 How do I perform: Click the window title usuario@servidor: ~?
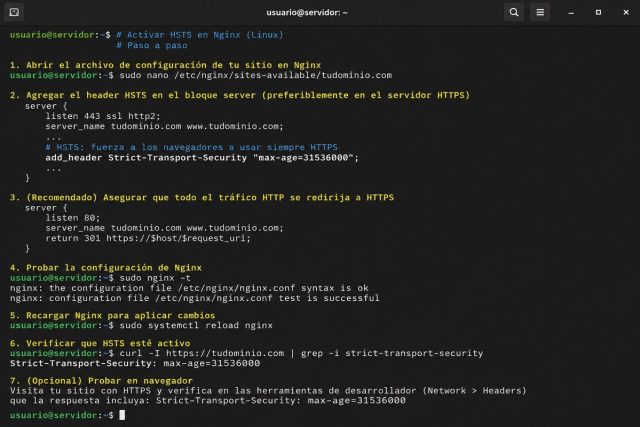307,13
